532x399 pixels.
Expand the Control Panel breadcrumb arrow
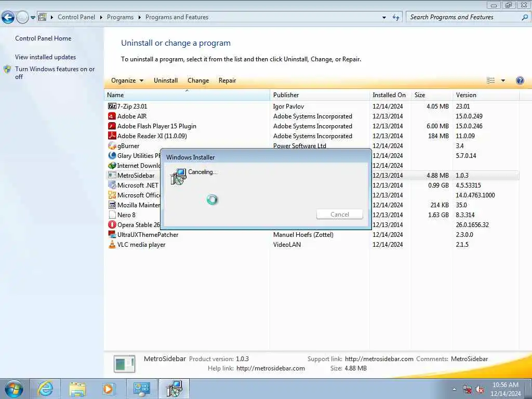101,17
